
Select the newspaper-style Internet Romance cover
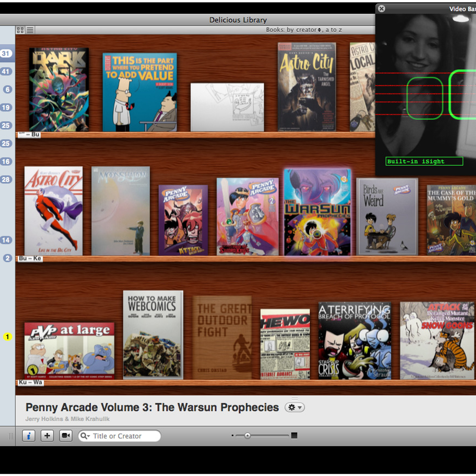point(285,344)
